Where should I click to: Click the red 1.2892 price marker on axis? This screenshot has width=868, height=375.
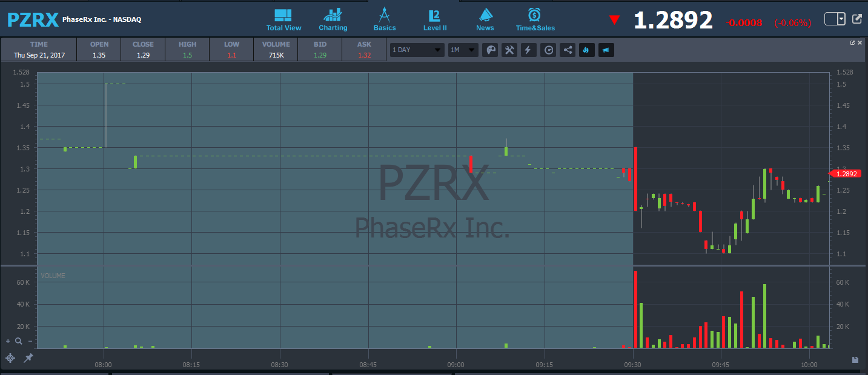(844, 174)
